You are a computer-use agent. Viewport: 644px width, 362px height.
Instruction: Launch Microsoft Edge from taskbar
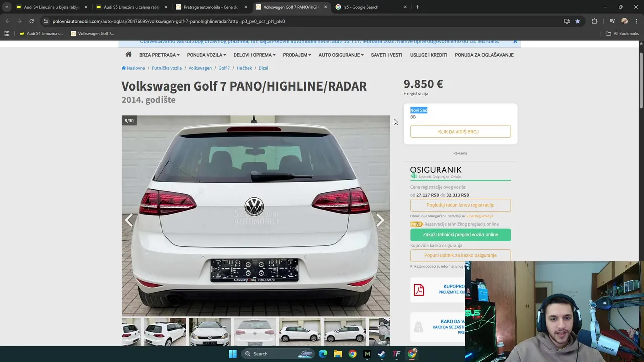click(x=323, y=354)
